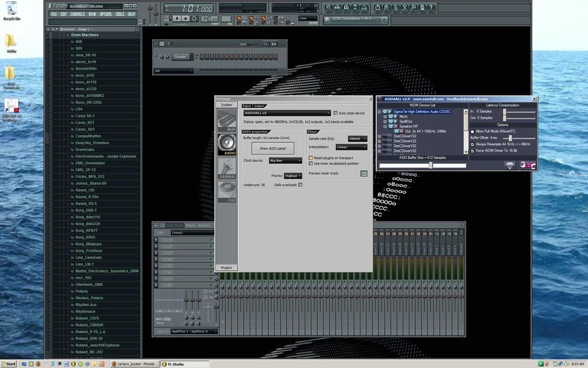Click the Stop transport button

(x=185, y=18)
